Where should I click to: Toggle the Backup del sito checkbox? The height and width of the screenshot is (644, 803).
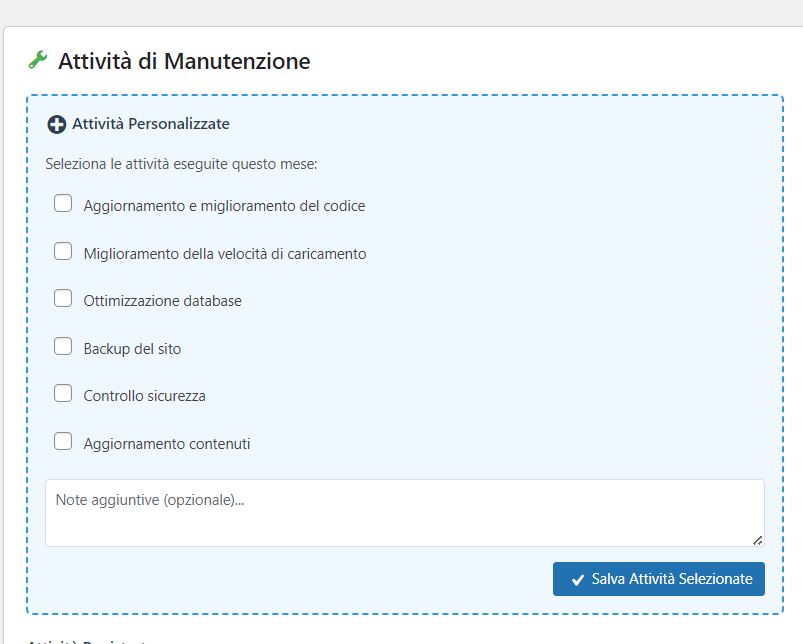[63, 346]
